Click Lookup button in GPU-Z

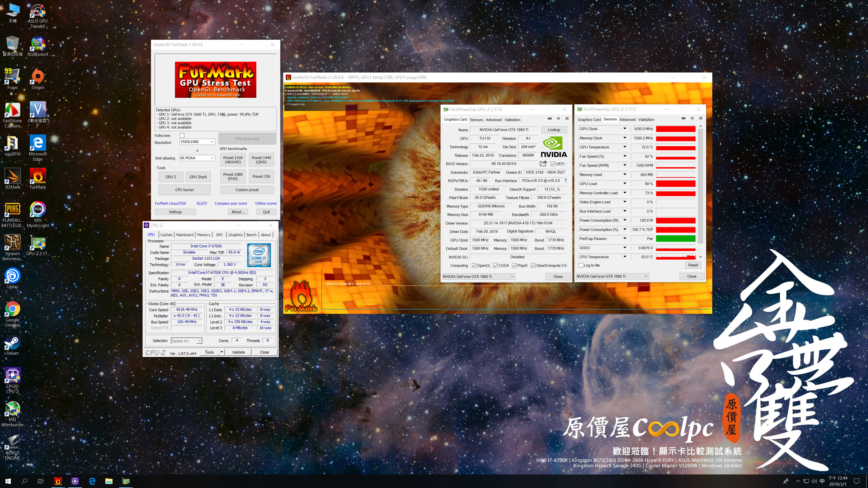click(x=554, y=130)
